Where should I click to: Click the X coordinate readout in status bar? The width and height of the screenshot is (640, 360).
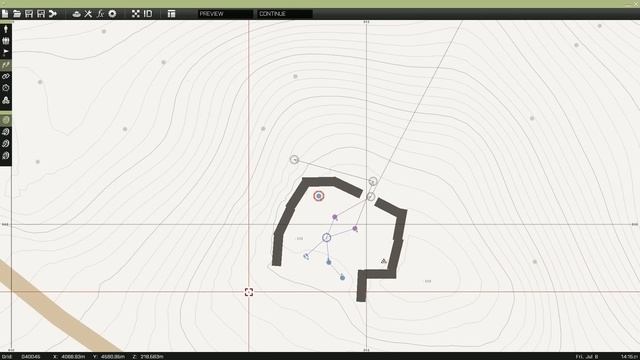[69, 357]
